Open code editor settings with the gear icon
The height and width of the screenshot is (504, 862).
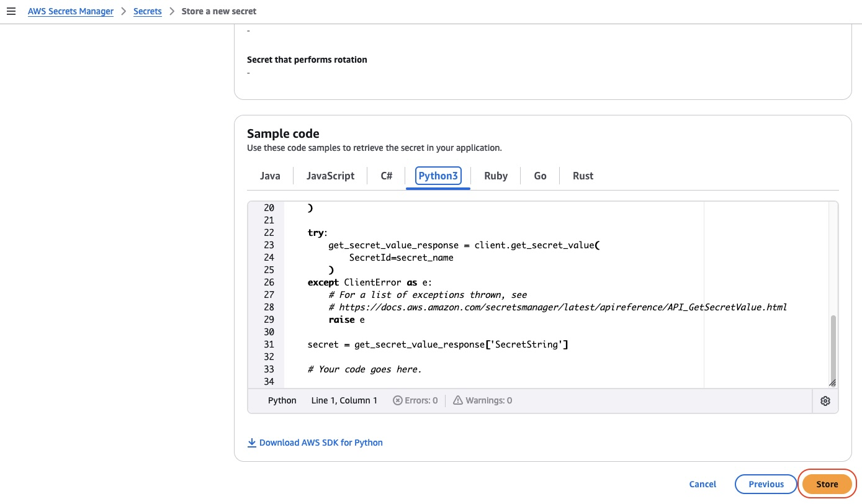825,400
